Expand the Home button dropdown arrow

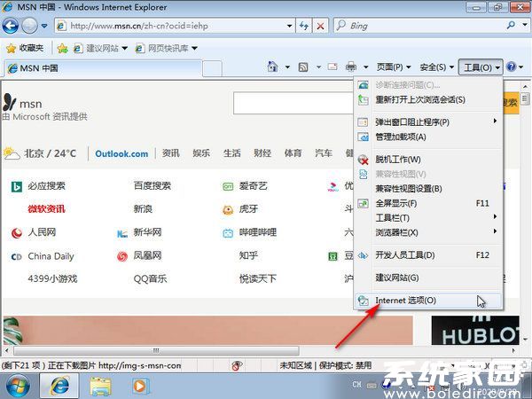287,67
